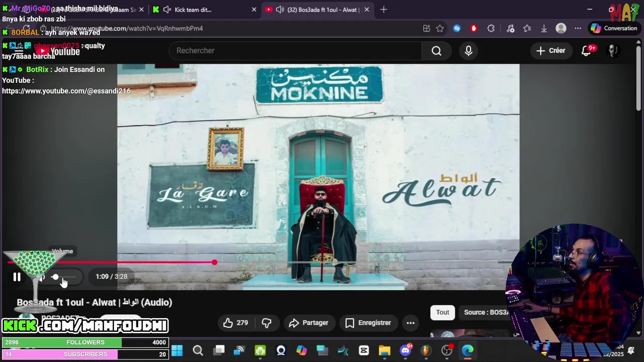This screenshot has height=362, width=644.
Task: Close the Kick team tab
Action: point(254,10)
